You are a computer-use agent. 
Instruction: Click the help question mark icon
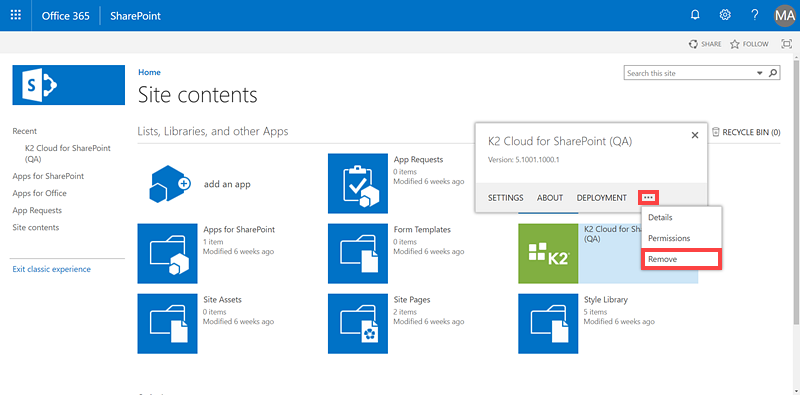[x=755, y=15]
